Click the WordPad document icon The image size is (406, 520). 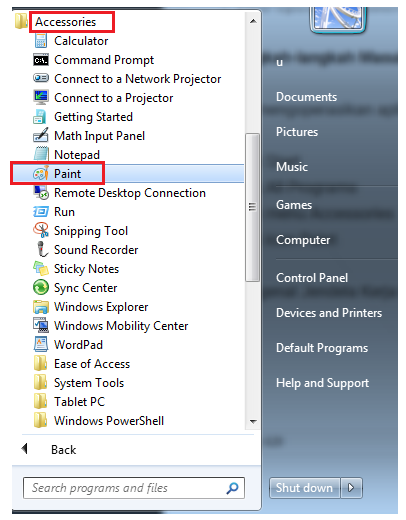[41, 344]
